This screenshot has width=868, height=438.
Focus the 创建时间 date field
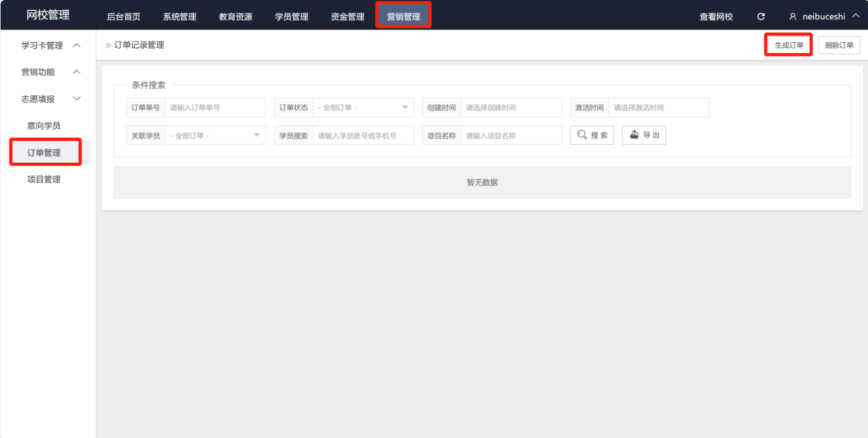click(x=511, y=107)
